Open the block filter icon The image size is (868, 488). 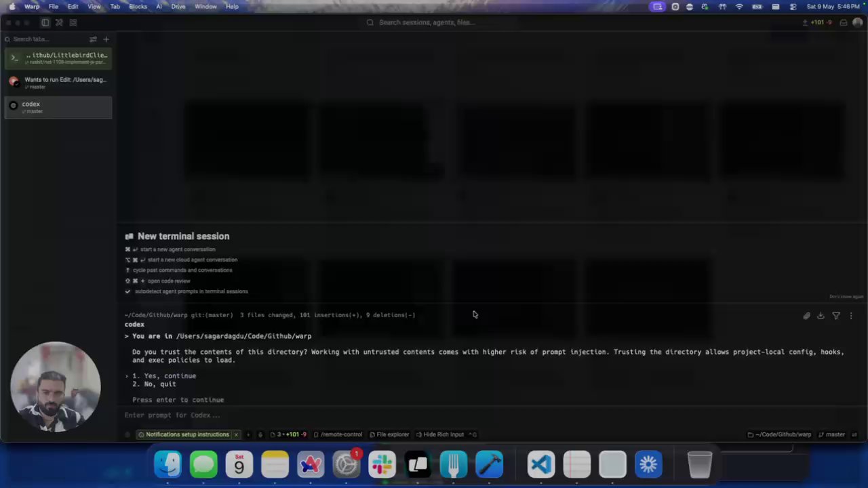(x=836, y=316)
